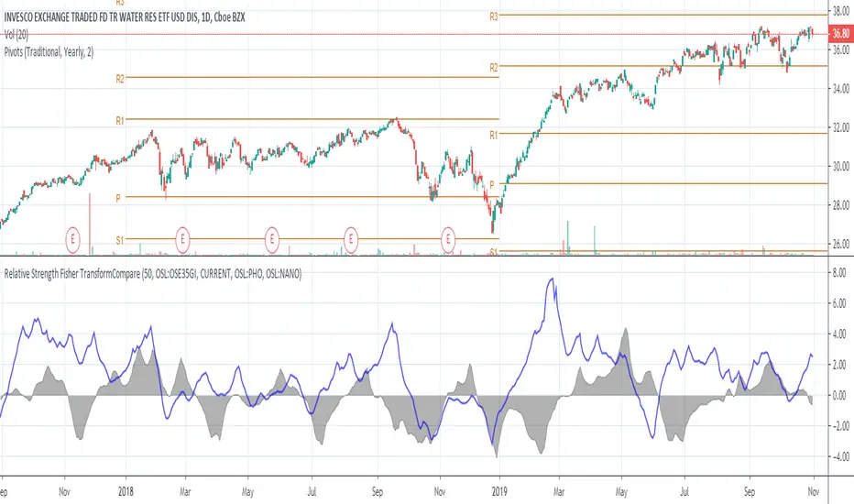Click the 26.00 price axis label
Screen dimensions: 854x504
click(x=840, y=244)
